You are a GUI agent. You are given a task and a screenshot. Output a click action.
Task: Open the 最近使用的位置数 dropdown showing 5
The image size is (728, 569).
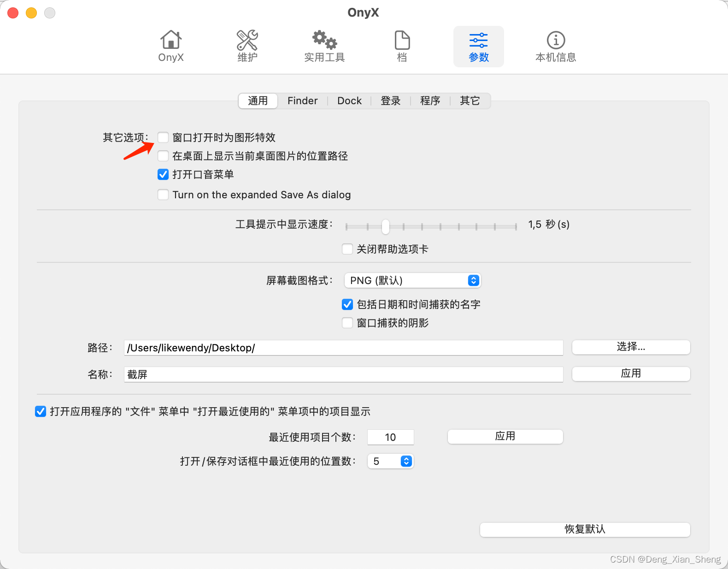coord(391,461)
